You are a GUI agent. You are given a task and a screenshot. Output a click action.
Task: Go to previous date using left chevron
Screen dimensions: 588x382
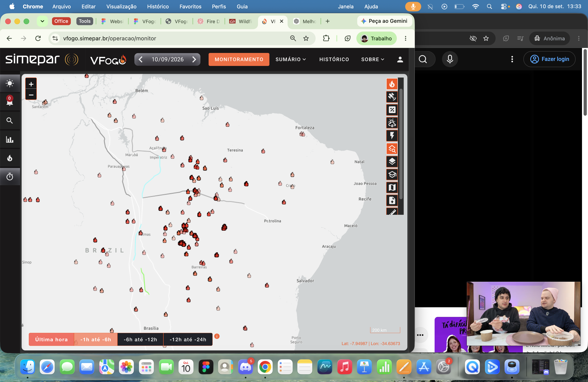pos(141,59)
